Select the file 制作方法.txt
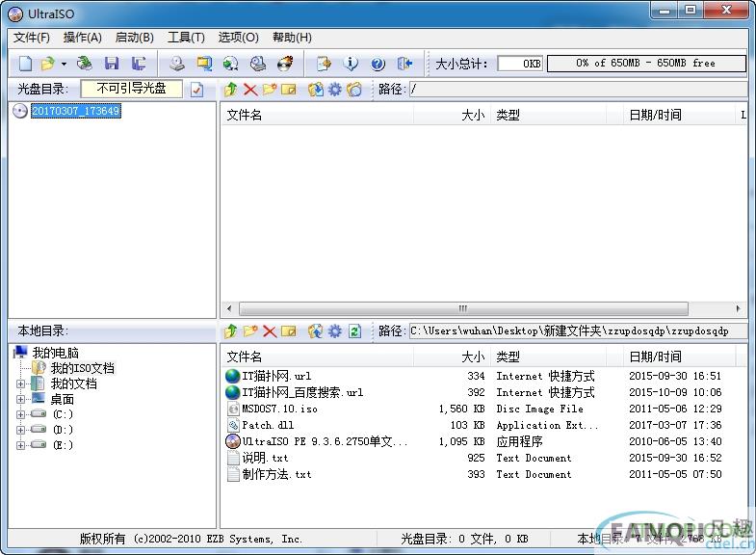Screen dimensions: 756x555 (x=276, y=474)
